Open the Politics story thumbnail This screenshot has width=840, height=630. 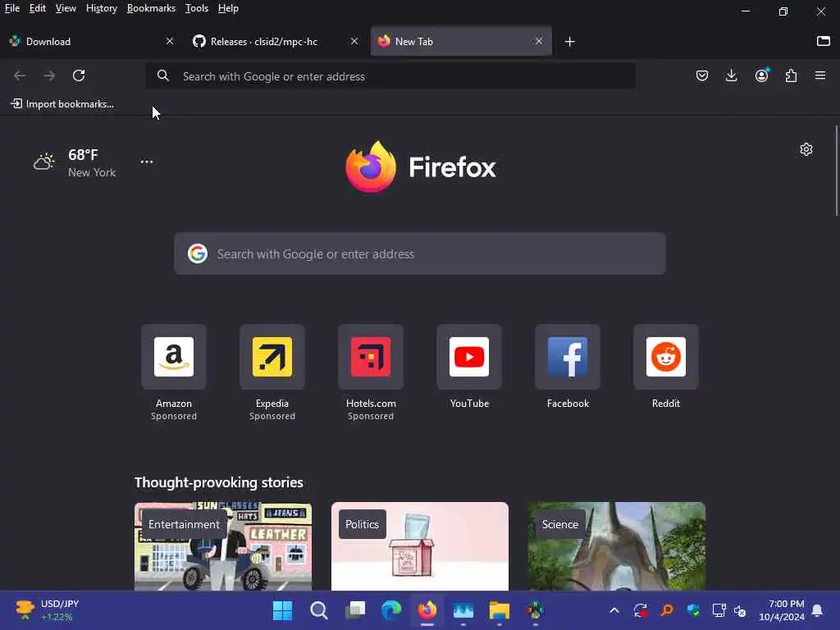(420, 546)
